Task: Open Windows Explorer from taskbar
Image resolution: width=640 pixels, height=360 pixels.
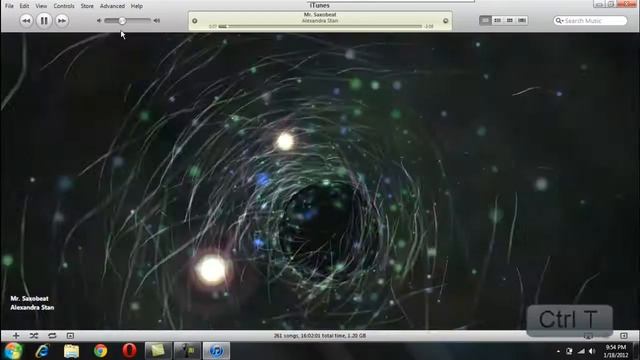Action: pyautogui.click(x=71, y=351)
